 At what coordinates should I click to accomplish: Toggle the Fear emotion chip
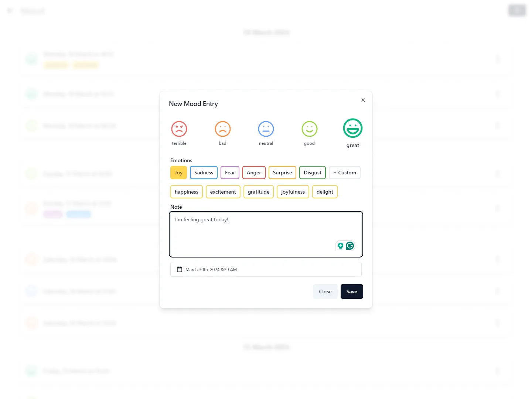(x=230, y=173)
